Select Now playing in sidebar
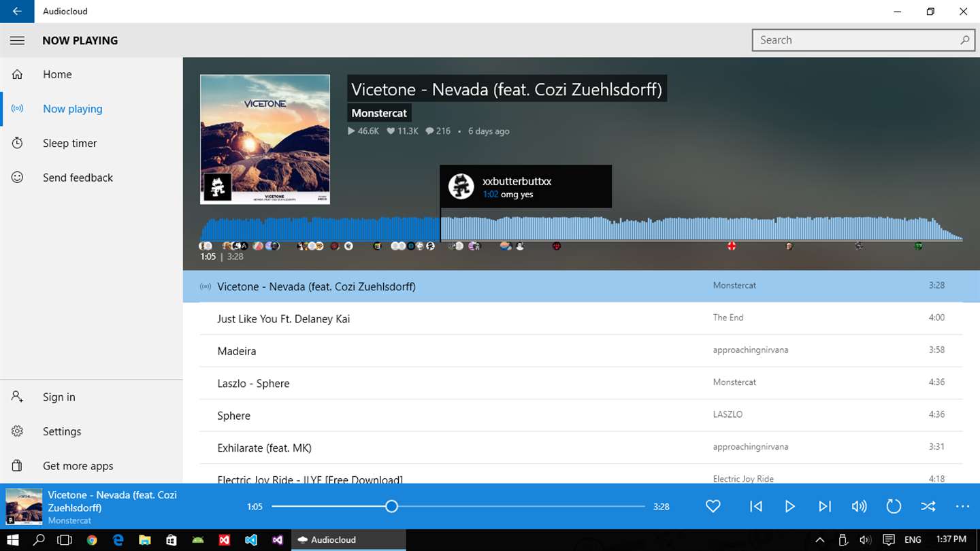This screenshot has height=551, width=980. (91, 109)
